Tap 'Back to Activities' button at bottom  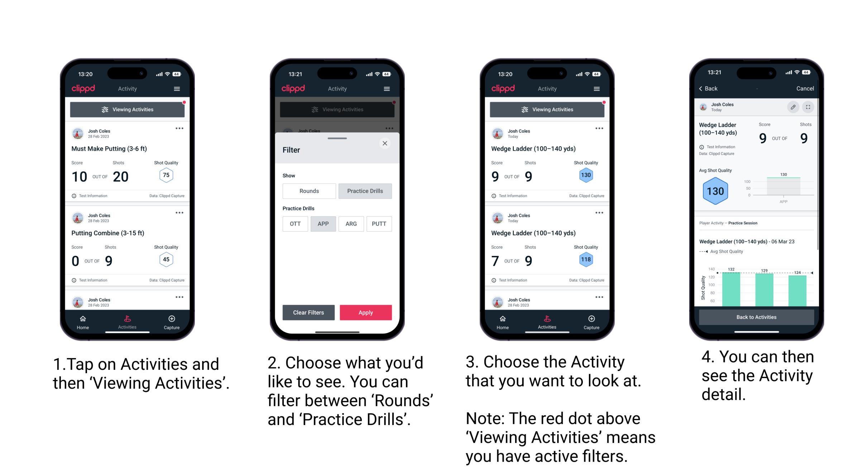[757, 318]
